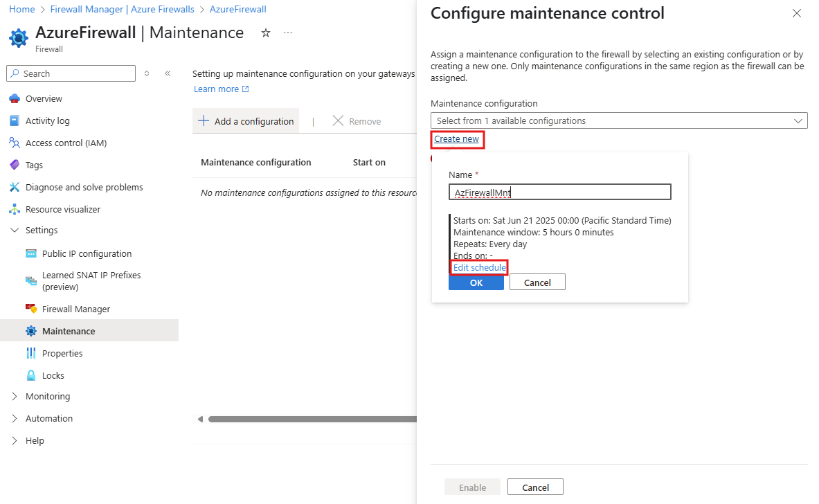
Task: Open Public IP configuration settings
Action: (x=87, y=253)
